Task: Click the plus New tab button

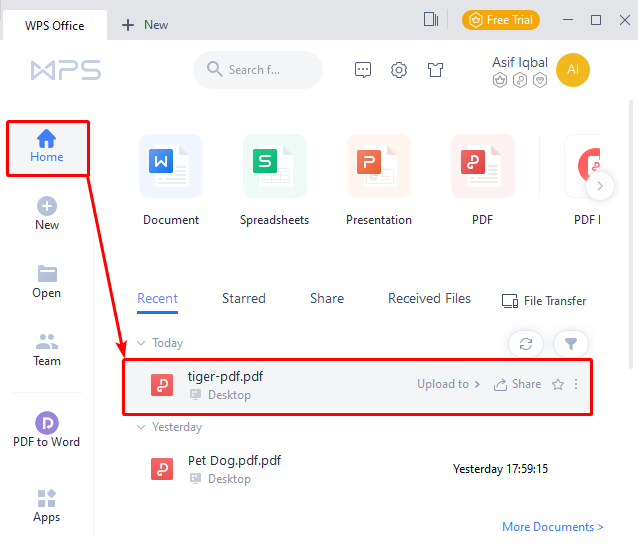Action: (x=145, y=25)
